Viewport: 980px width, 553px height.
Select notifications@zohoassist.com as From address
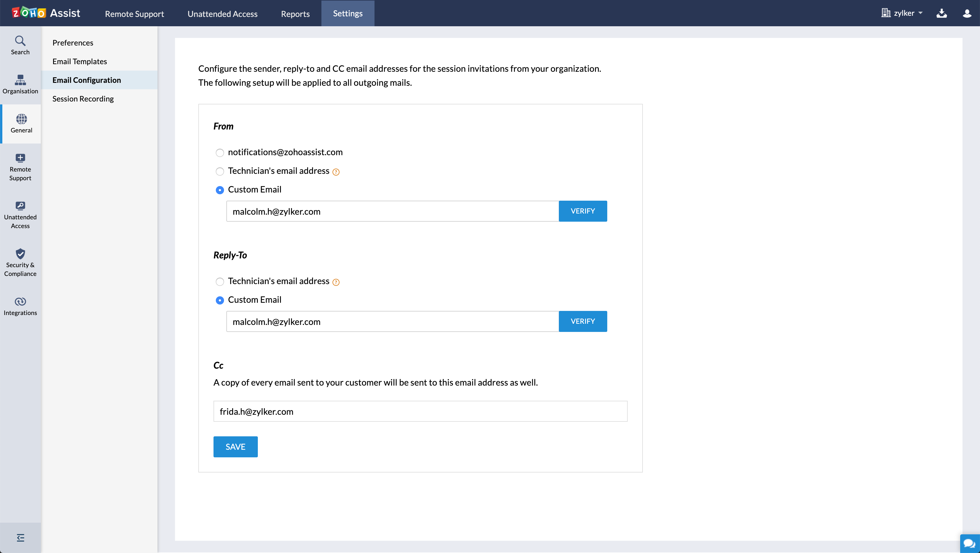coord(220,153)
